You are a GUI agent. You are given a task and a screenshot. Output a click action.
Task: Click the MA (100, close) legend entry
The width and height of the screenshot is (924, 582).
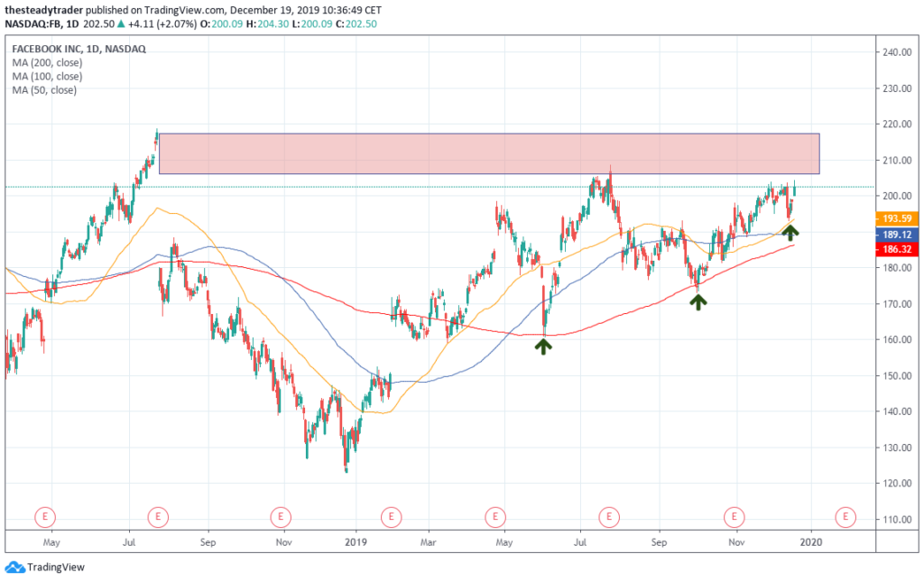pyautogui.click(x=47, y=76)
